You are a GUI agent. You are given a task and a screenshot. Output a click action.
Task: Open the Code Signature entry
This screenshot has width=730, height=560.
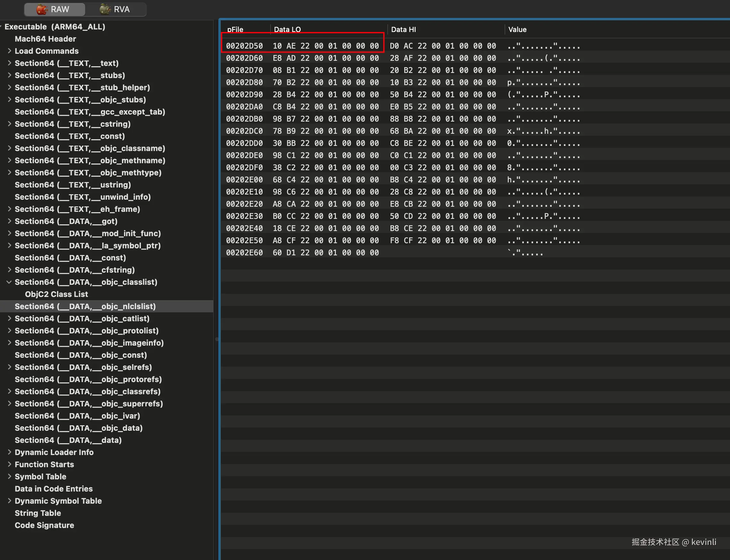click(x=45, y=525)
